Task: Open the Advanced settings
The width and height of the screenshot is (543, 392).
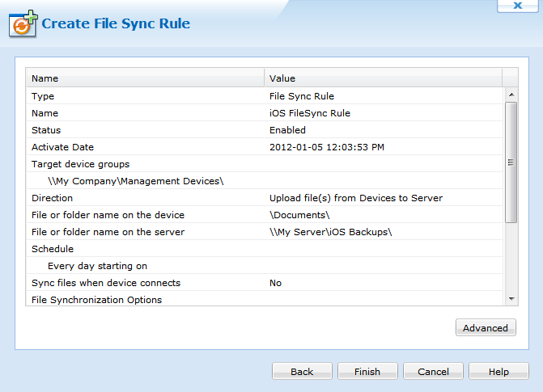Action: tap(486, 327)
